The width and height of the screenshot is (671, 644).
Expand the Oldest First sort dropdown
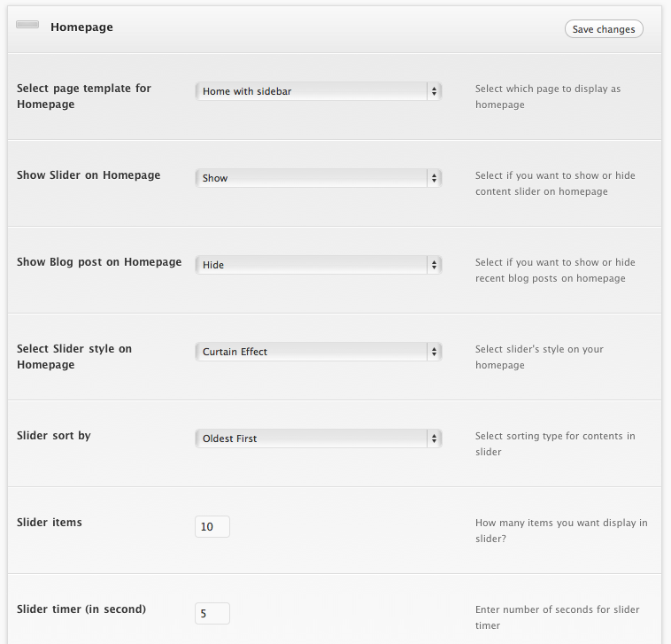[318, 438]
